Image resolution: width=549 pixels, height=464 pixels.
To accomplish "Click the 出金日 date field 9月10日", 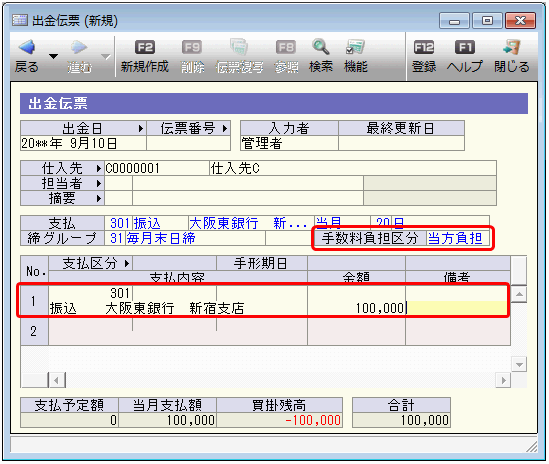I will (x=83, y=143).
